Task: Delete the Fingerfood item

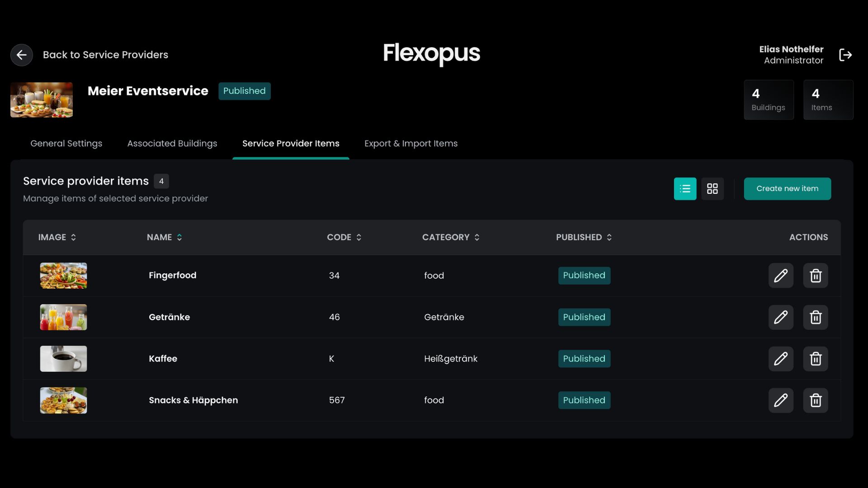Action: pyautogui.click(x=816, y=276)
